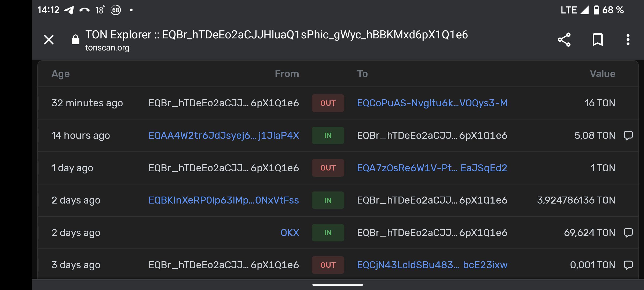View comment on 5,08 TON transaction
This screenshot has width=644, height=290.
coord(628,135)
